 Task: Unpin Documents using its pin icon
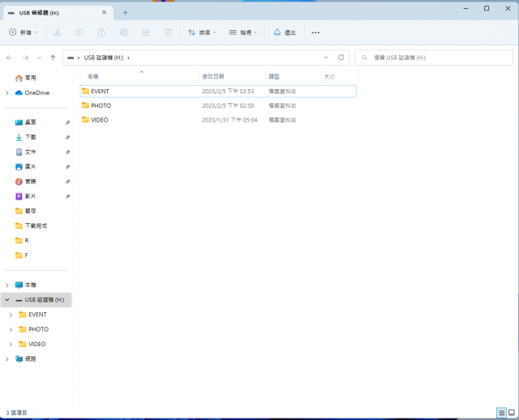point(67,152)
